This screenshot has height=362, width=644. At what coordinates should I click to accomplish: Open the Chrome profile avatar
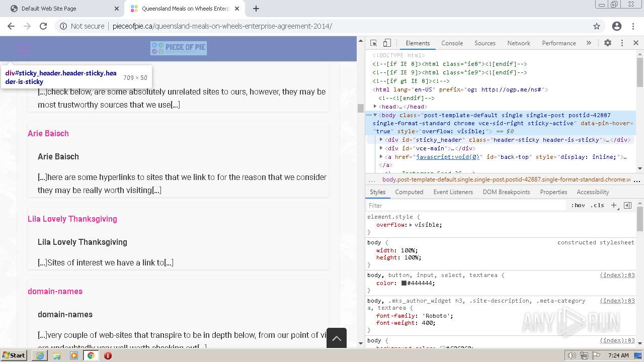click(x=617, y=26)
